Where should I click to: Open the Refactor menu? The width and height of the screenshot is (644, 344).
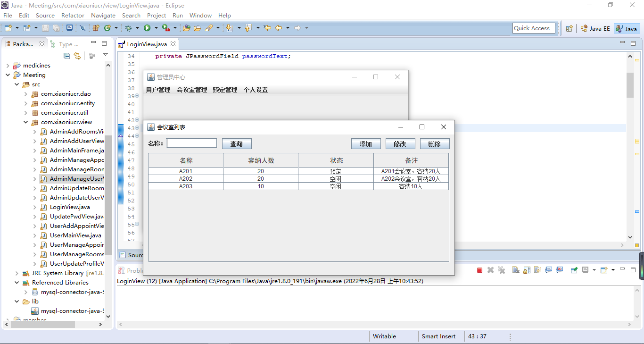73,15
